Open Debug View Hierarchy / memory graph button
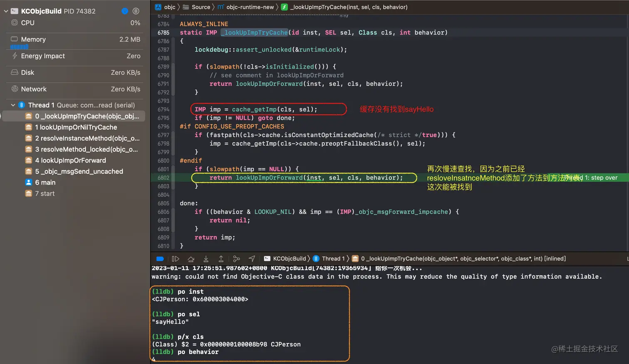The width and height of the screenshot is (629, 364). pyautogui.click(x=236, y=258)
